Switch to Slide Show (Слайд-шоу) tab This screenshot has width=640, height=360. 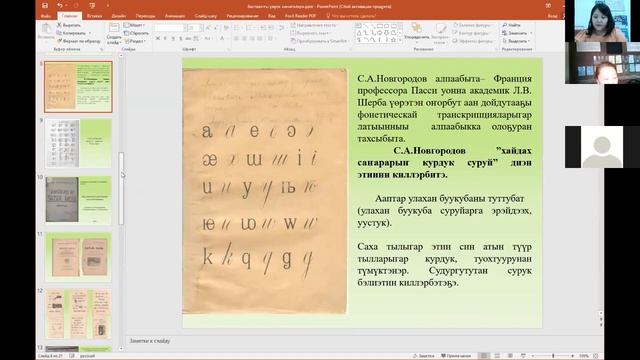205,16
